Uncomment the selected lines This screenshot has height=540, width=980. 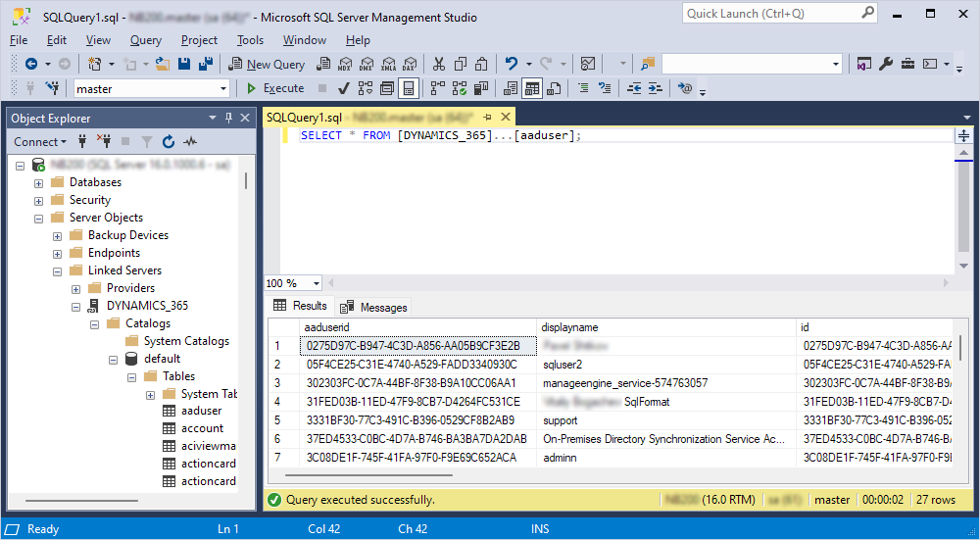(x=605, y=89)
